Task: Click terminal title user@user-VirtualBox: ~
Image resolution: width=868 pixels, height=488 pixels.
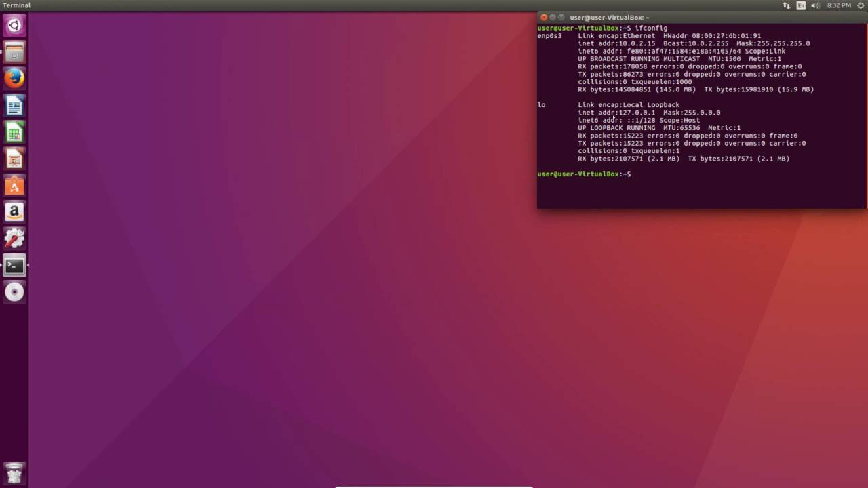Action: 610,18
